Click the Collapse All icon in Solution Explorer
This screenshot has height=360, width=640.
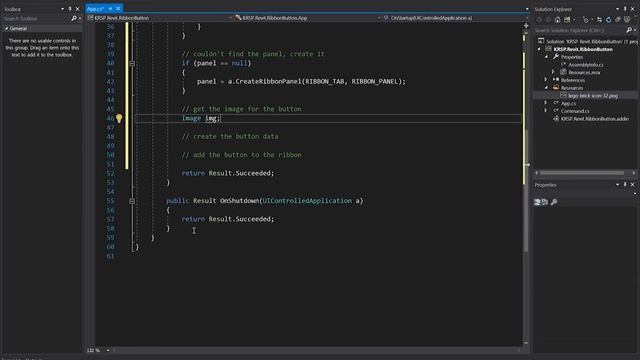coord(618,20)
